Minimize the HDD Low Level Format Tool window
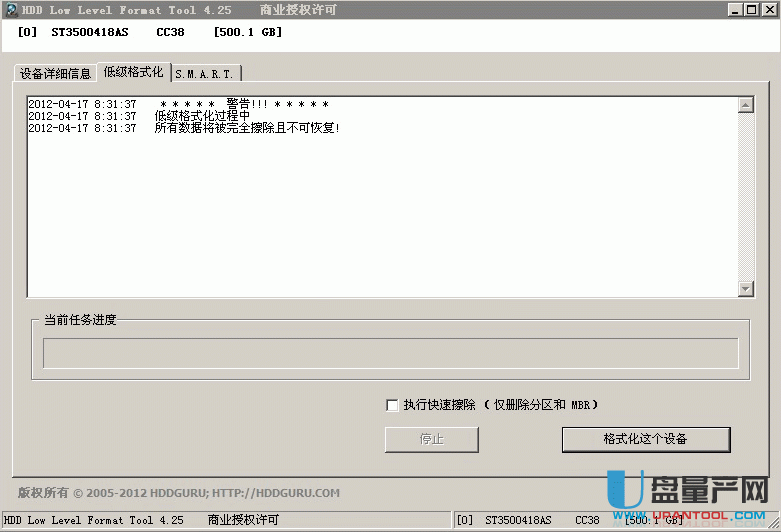The width and height of the screenshot is (781, 532). (734, 9)
